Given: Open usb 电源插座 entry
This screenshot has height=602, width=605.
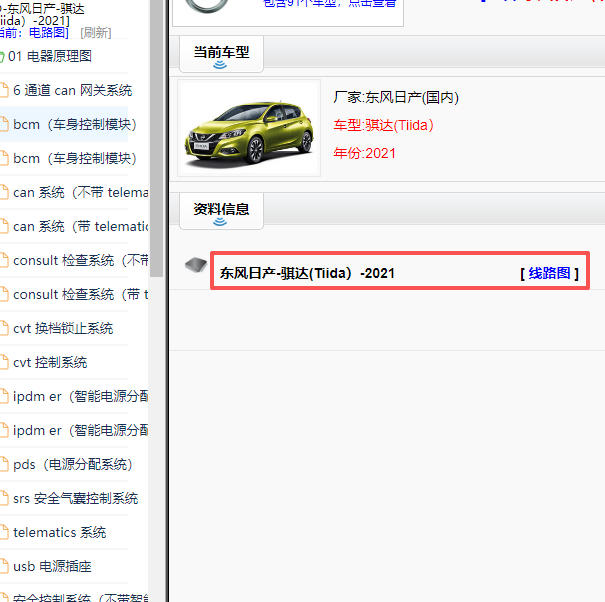Looking at the screenshot, I should click(x=52, y=566).
